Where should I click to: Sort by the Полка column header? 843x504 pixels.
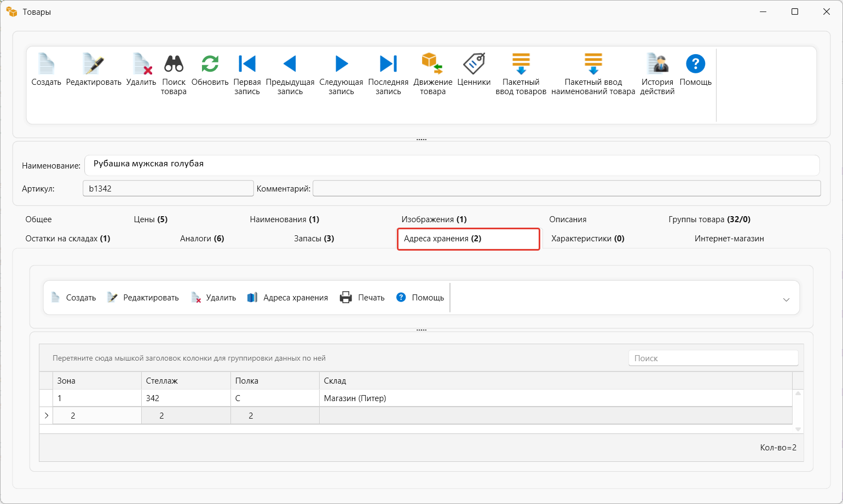[275, 381]
